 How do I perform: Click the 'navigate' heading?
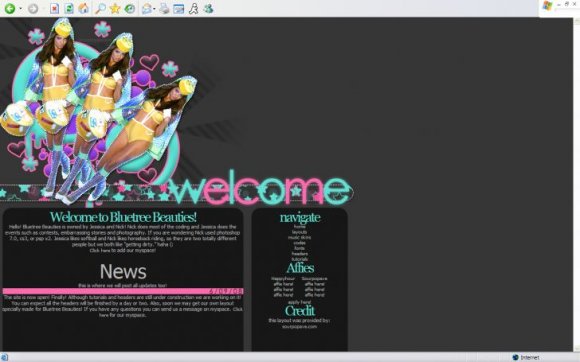[300, 217]
